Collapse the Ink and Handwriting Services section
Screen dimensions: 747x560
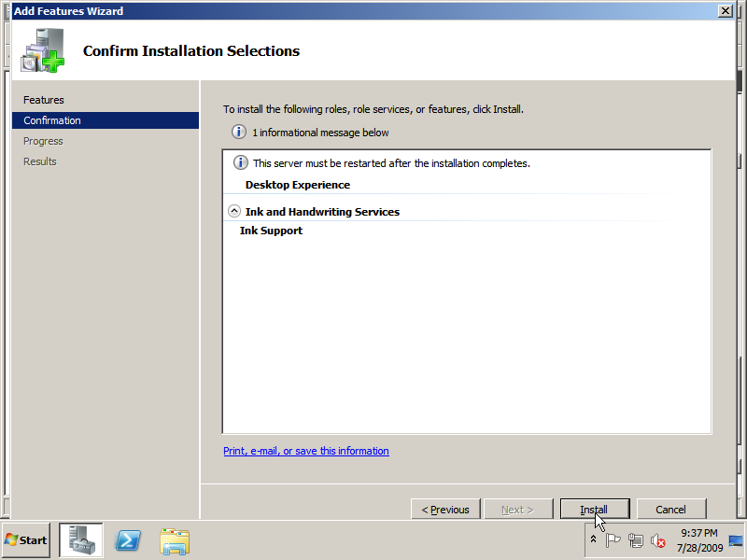point(234,212)
